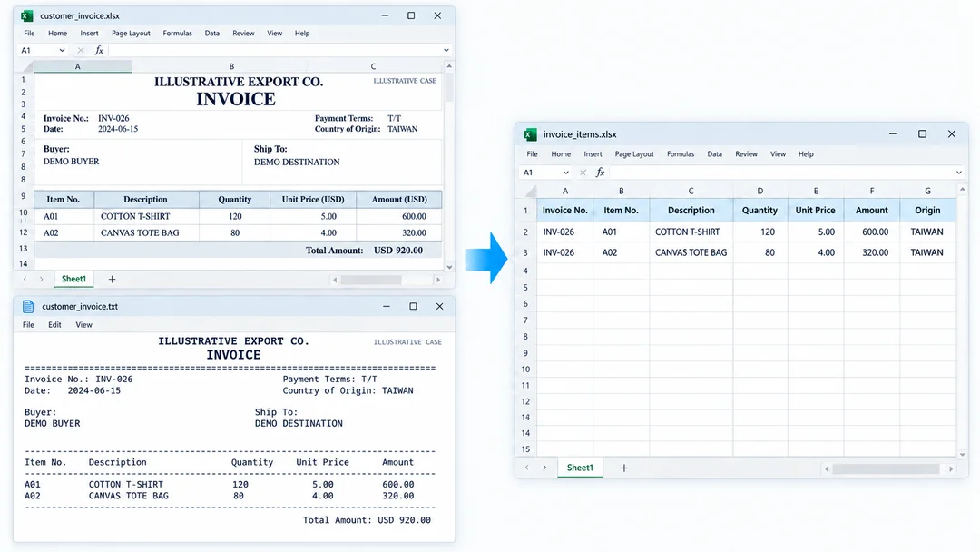Open Review tab in invoice_items.xlsx
980x552 pixels.
(746, 153)
